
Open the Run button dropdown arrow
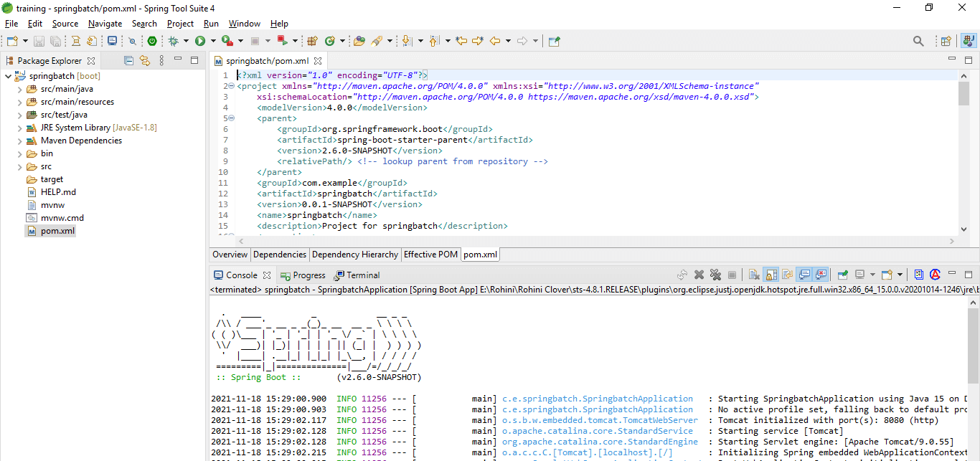pyautogui.click(x=213, y=42)
